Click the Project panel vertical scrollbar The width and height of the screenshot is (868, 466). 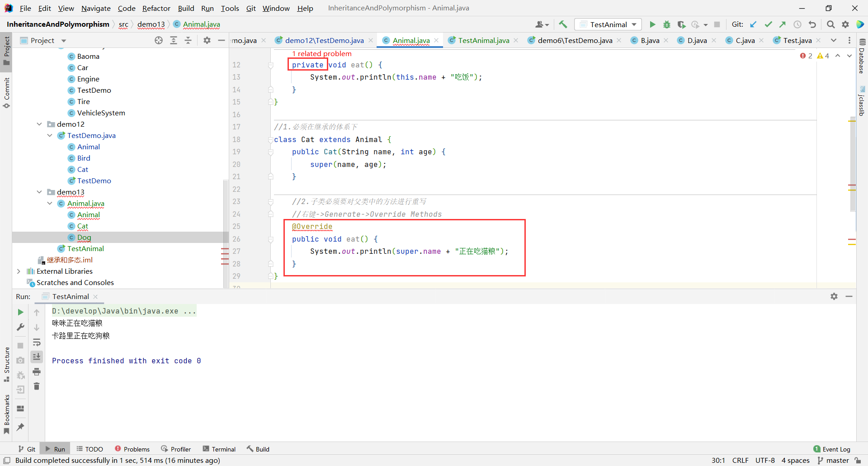tap(226, 234)
